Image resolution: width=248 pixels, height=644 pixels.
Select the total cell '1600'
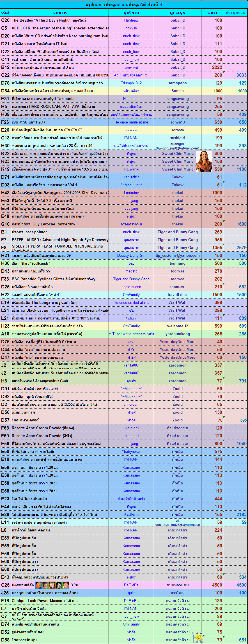pos(235,224)
